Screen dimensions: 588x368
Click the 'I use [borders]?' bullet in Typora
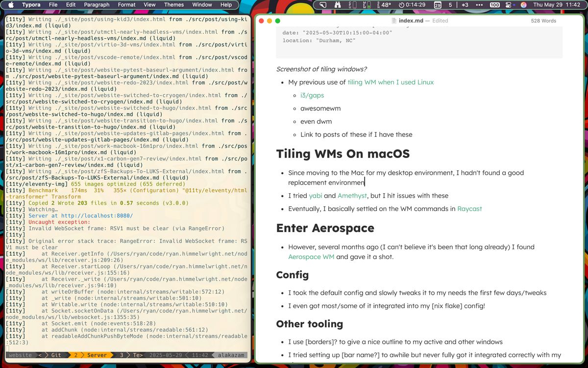pos(395,342)
